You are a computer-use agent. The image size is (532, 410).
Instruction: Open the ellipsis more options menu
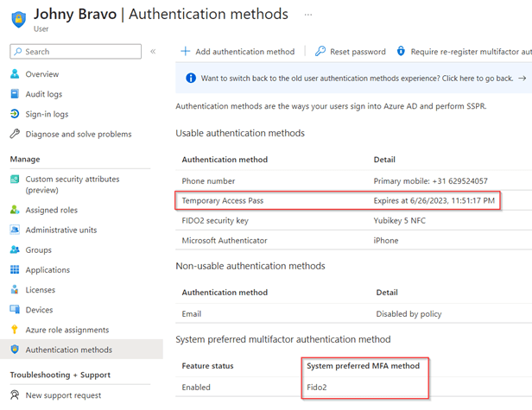click(x=308, y=15)
